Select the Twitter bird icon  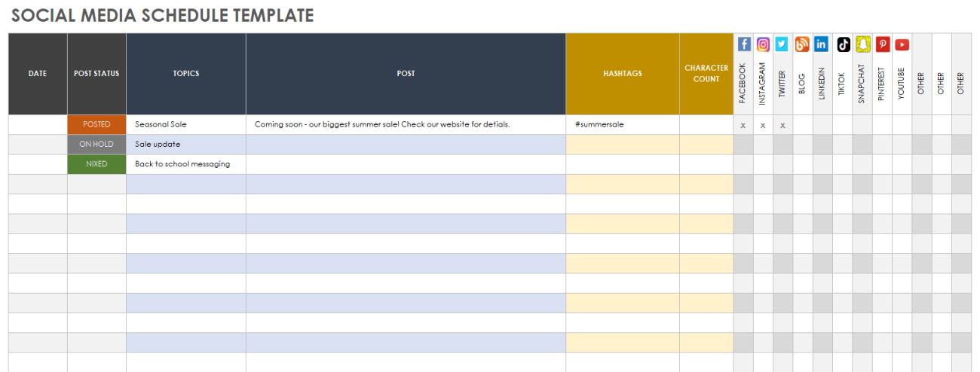pos(782,44)
